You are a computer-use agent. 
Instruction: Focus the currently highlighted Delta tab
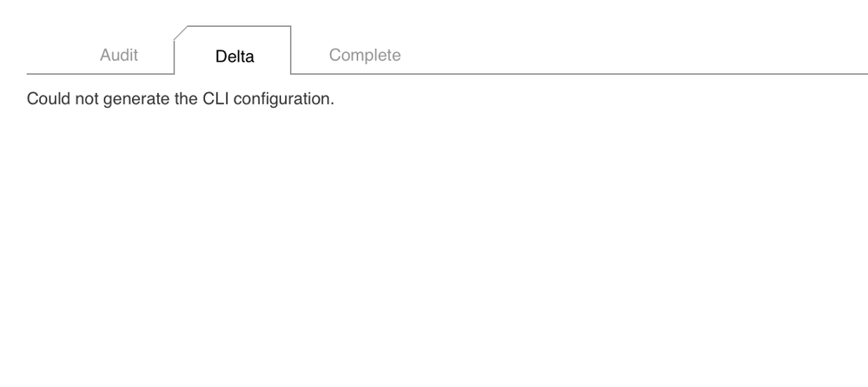click(235, 57)
